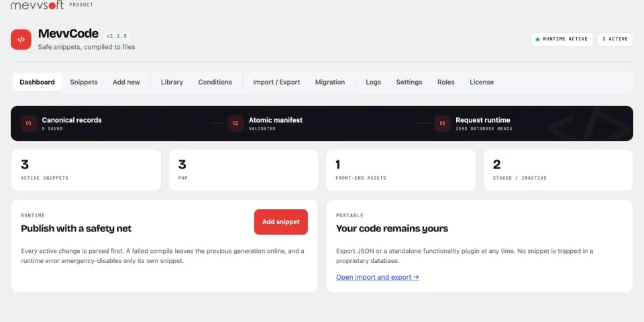Click the 03 step badge for Request runtime
Screen dimensions: 644x322
(442, 123)
